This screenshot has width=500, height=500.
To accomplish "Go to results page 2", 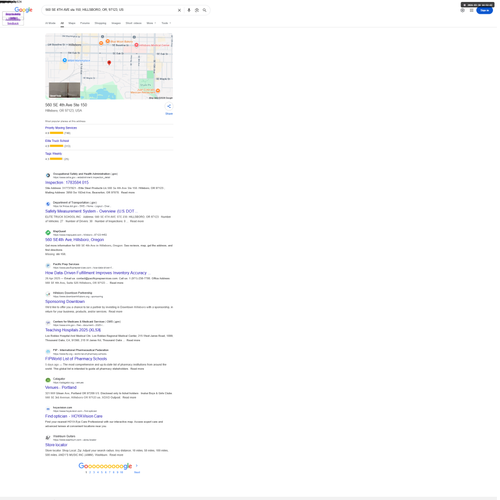I will [90, 472].
